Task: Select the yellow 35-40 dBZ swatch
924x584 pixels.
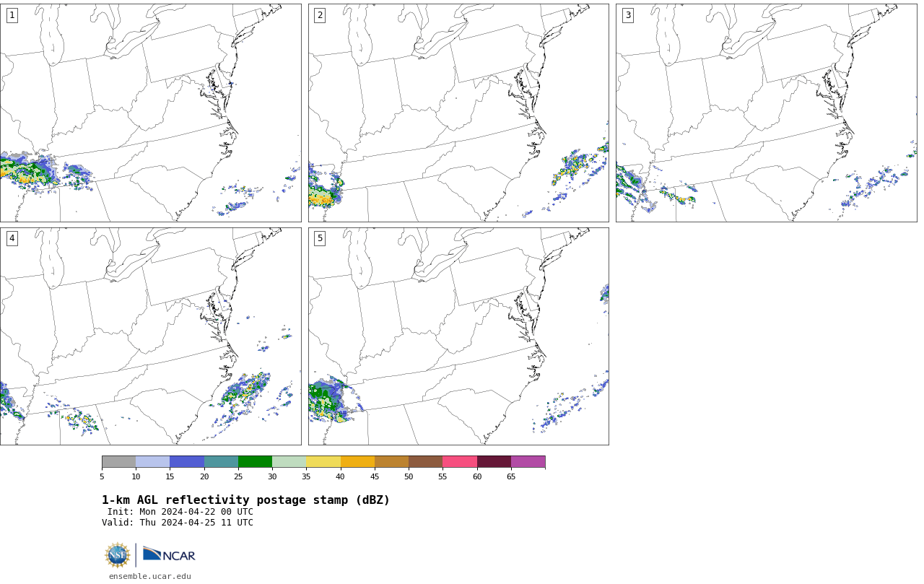Action: click(323, 462)
